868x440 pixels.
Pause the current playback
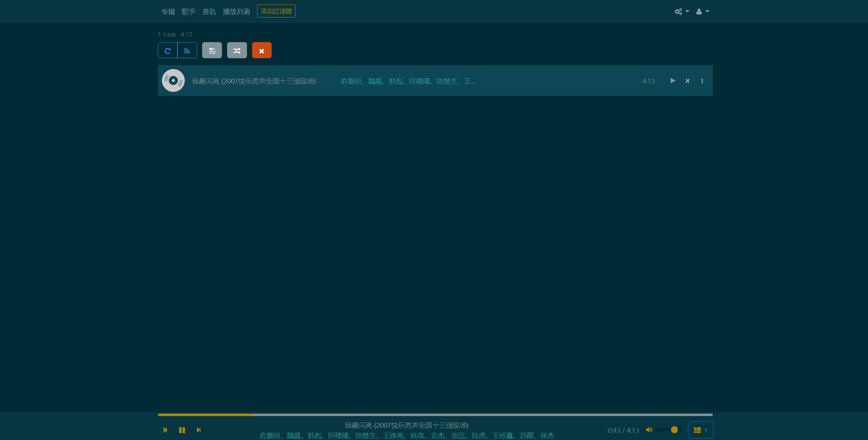pos(182,430)
